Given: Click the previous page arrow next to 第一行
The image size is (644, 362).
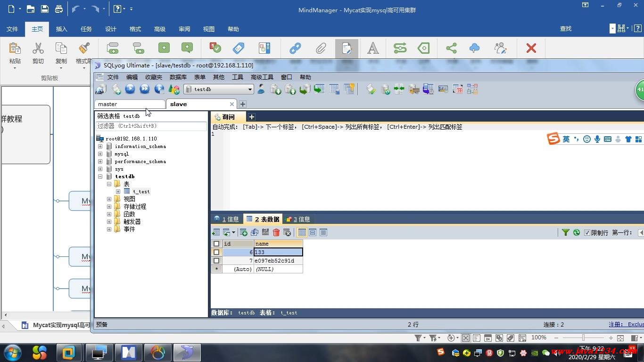Looking at the screenshot, I should 641,232.
